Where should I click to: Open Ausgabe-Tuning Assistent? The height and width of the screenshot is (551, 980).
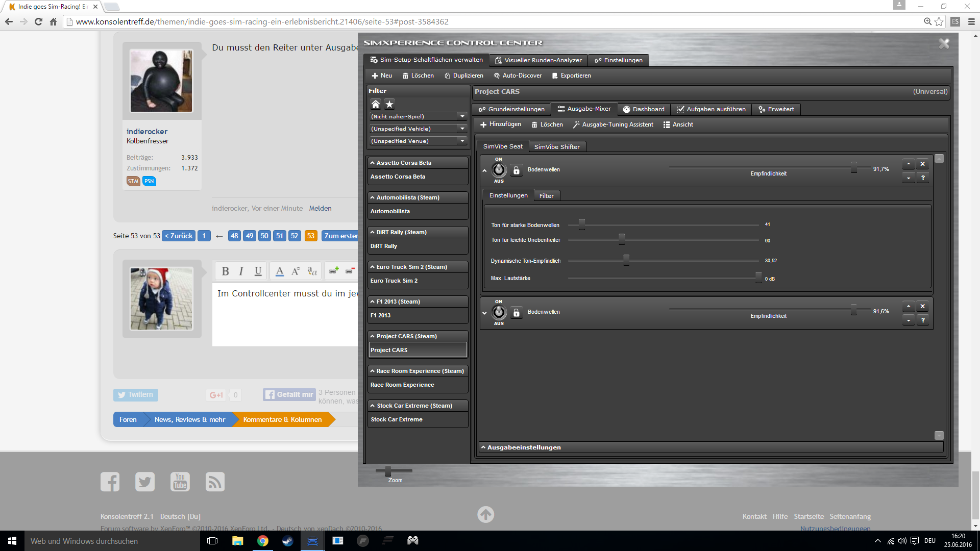point(613,124)
